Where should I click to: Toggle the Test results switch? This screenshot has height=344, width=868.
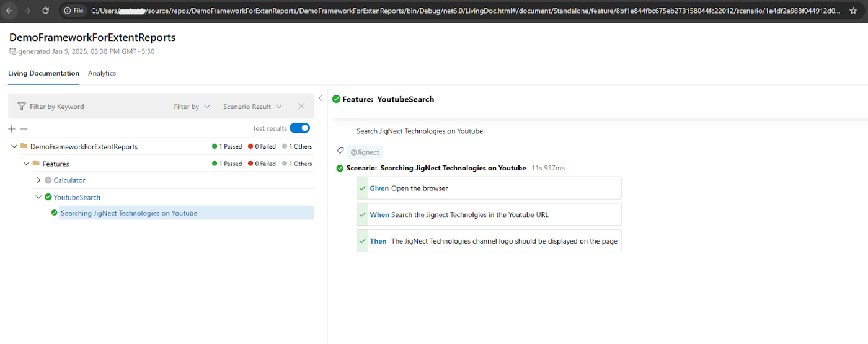299,128
